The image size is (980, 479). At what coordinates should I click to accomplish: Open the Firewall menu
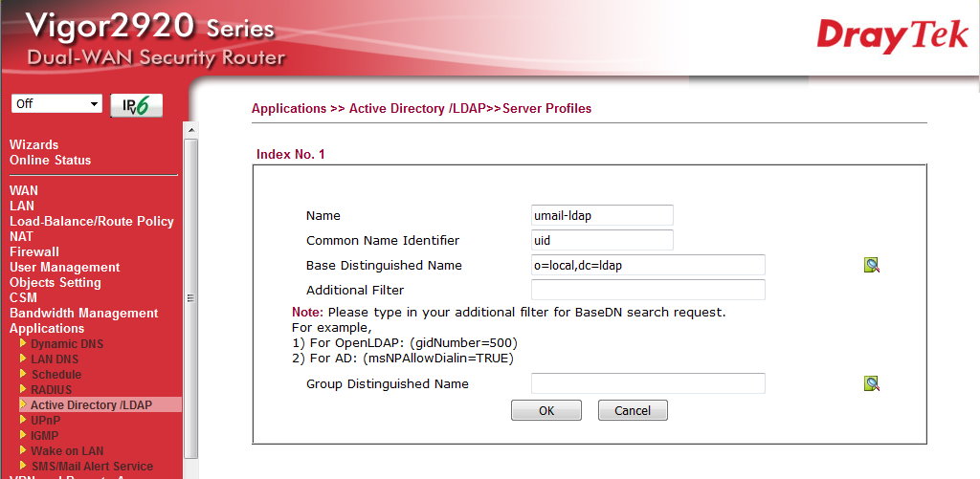[x=34, y=251]
